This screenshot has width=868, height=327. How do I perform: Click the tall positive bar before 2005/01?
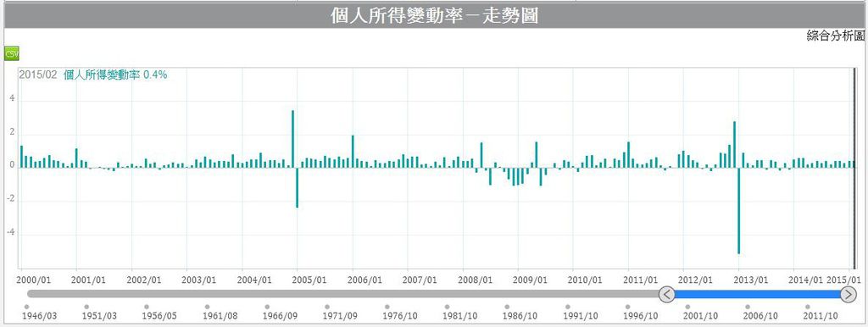(x=292, y=139)
